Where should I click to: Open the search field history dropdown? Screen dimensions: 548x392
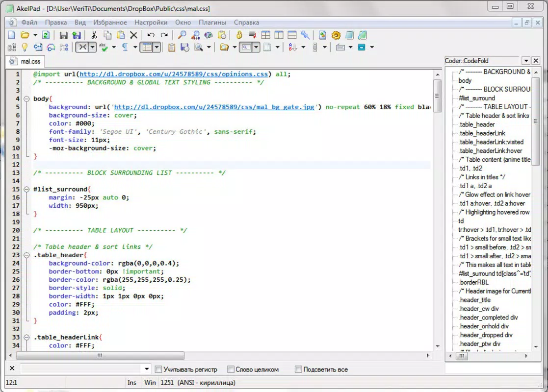click(x=147, y=369)
